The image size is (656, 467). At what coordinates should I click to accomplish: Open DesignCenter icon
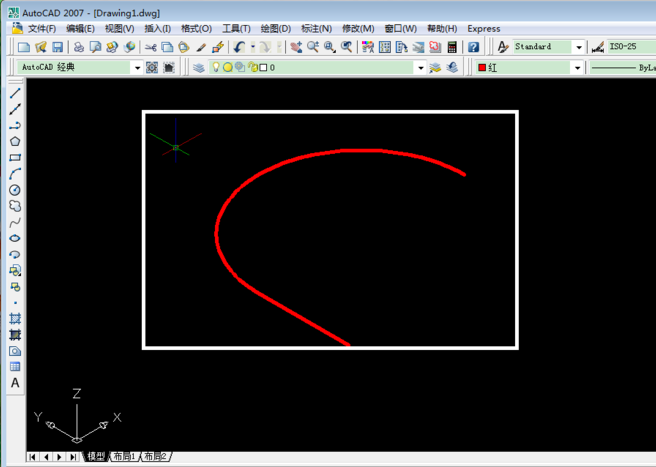coord(385,47)
